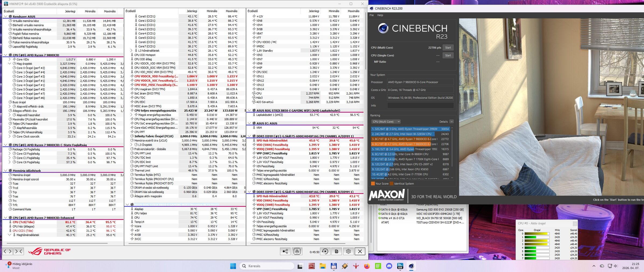Expand Core Clock szorzók tree item

tap(10, 136)
